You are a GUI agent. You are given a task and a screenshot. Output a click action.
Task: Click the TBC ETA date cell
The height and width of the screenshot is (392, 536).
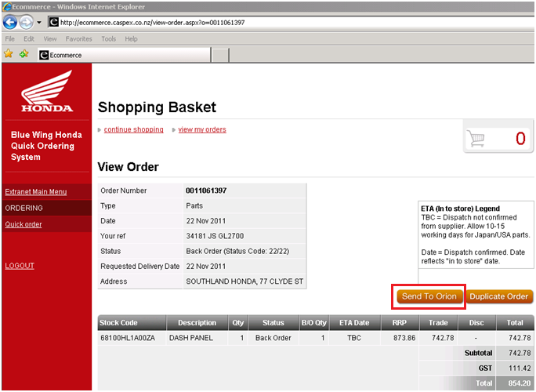(354, 338)
